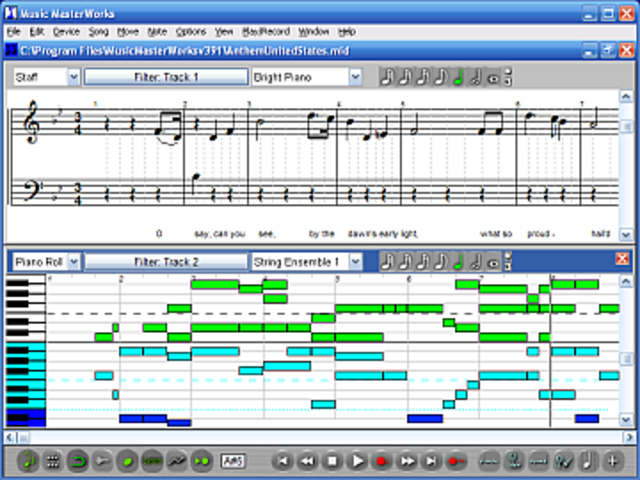
Task: Click the Filter: Track 2 button
Action: coord(166,262)
